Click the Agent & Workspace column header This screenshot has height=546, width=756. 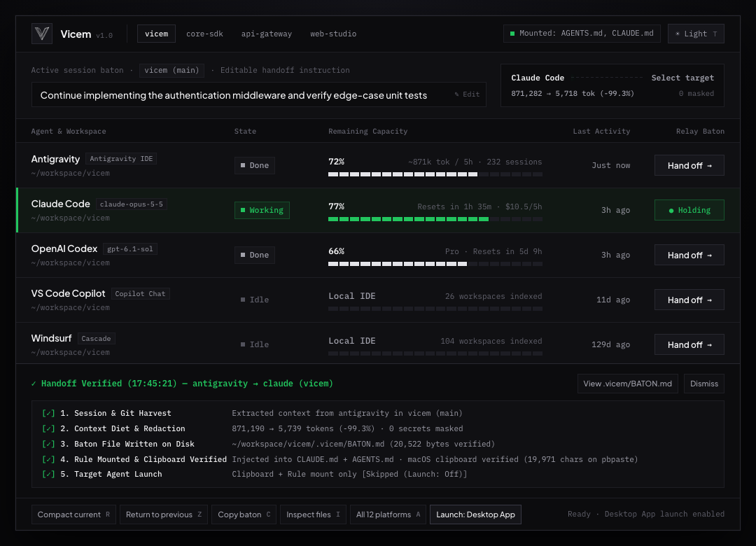(69, 131)
